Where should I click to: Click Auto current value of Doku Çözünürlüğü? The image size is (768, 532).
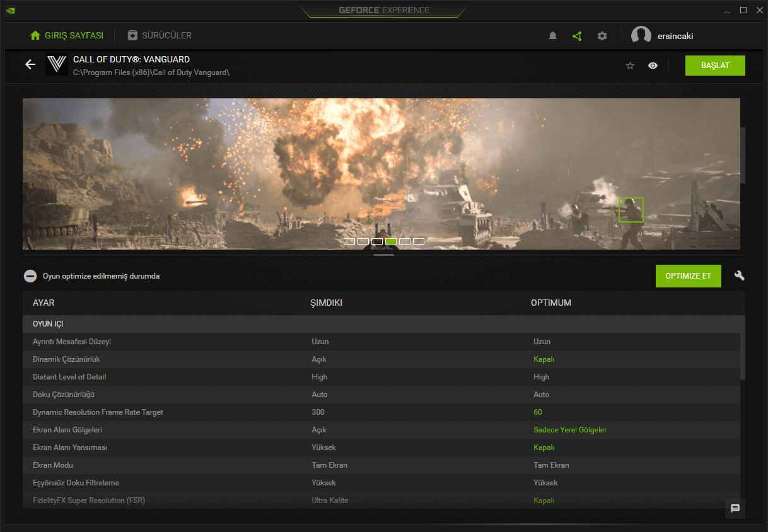coord(320,395)
